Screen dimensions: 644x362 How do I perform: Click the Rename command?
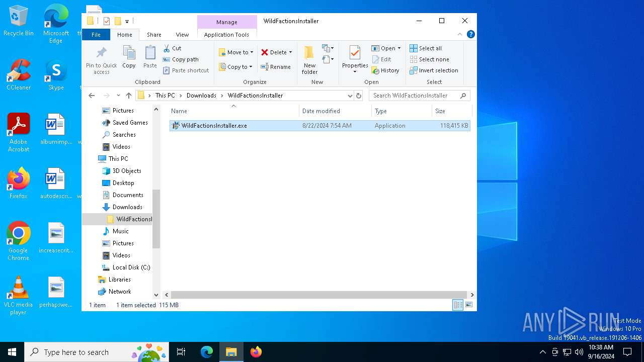[276, 67]
